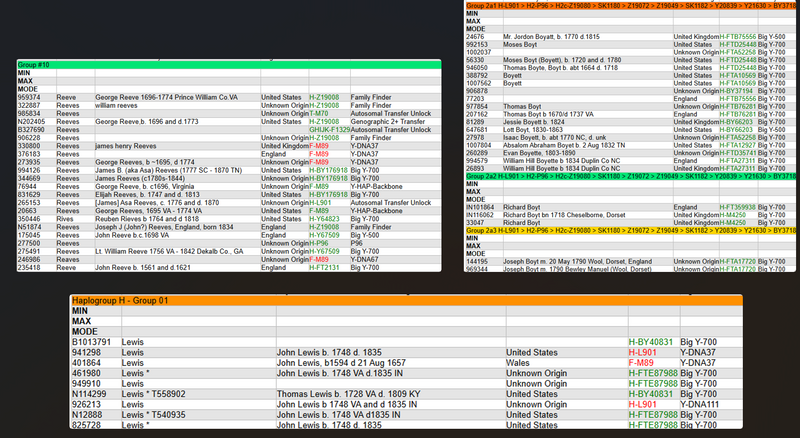Select 'Thomas Lewis b. 1728 VA d. 1809 KY'
Screen dimensions: 800x438
pos(348,394)
